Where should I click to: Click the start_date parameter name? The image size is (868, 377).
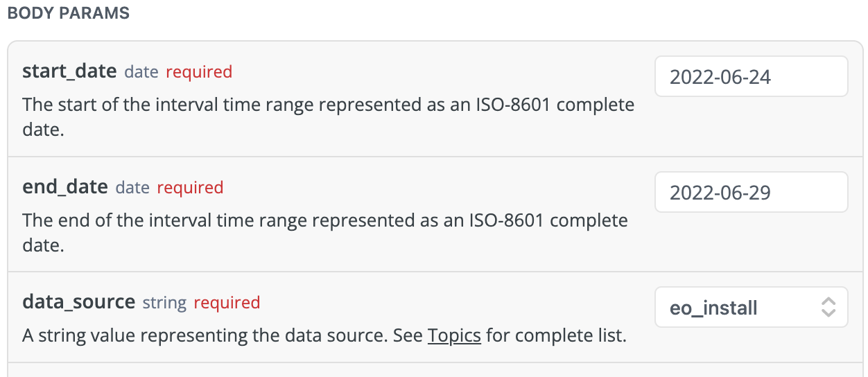tap(69, 71)
